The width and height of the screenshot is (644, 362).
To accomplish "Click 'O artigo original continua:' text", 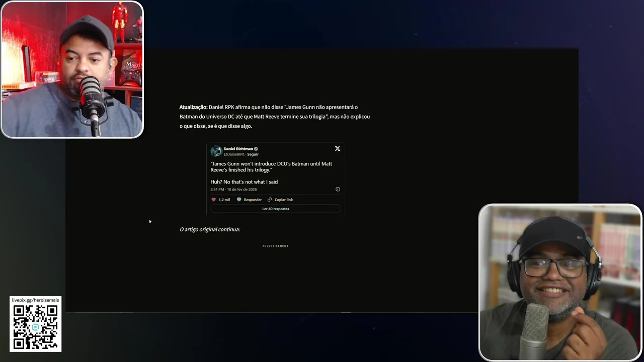I will coord(210,229).
